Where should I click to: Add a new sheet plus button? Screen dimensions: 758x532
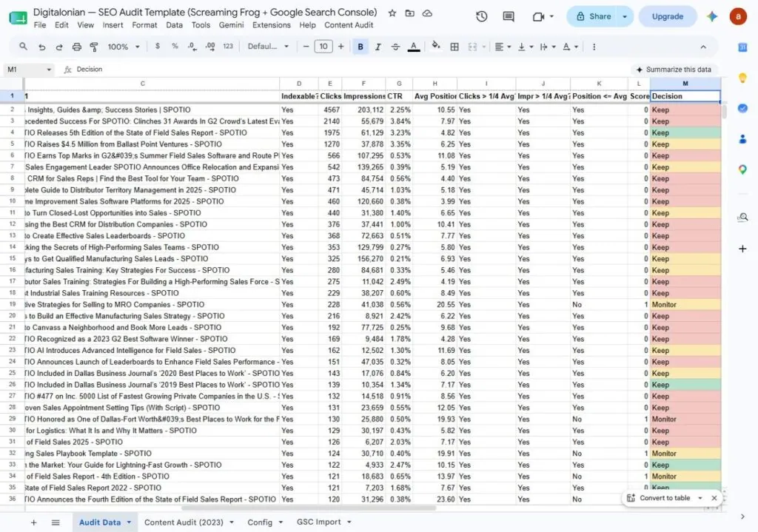click(34, 522)
